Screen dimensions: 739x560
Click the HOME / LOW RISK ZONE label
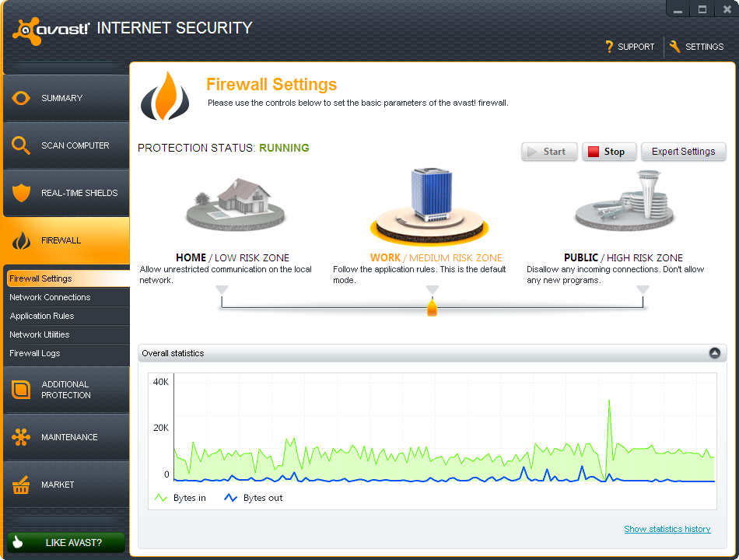[233, 258]
